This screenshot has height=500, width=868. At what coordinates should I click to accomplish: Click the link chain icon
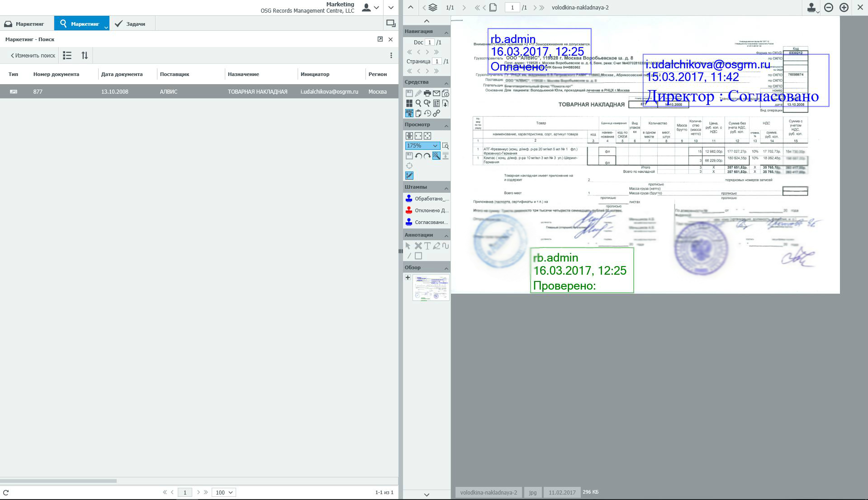(x=436, y=113)
